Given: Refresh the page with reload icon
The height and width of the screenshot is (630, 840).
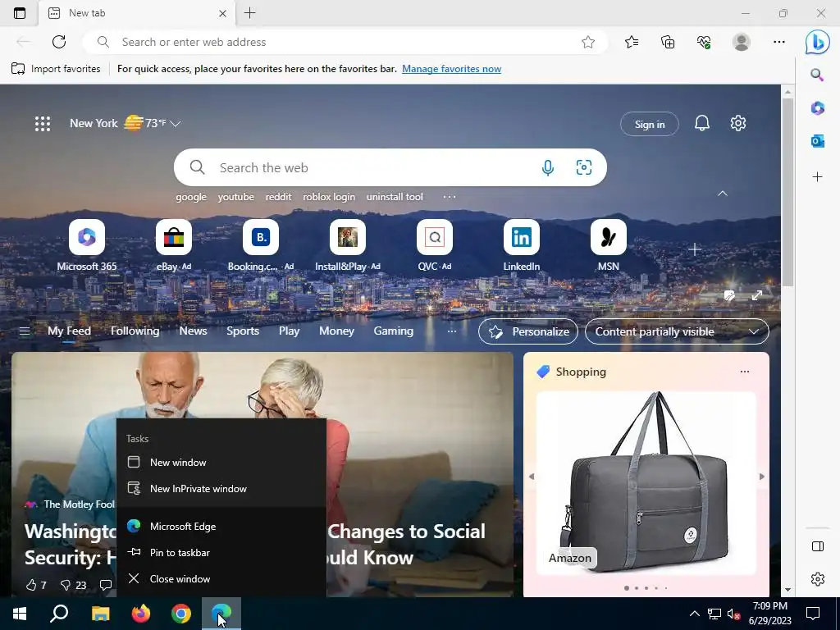Looking at the screenshot, I should coord(59,42).
